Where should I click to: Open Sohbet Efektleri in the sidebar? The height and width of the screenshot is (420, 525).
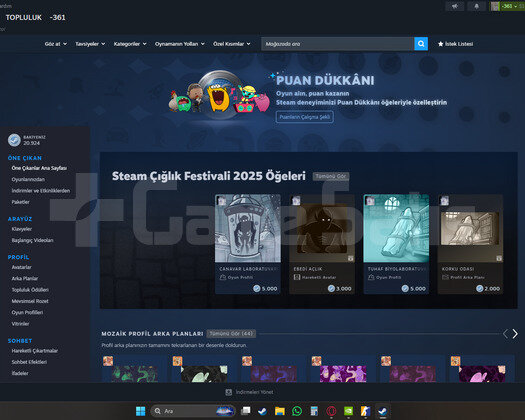29,362
